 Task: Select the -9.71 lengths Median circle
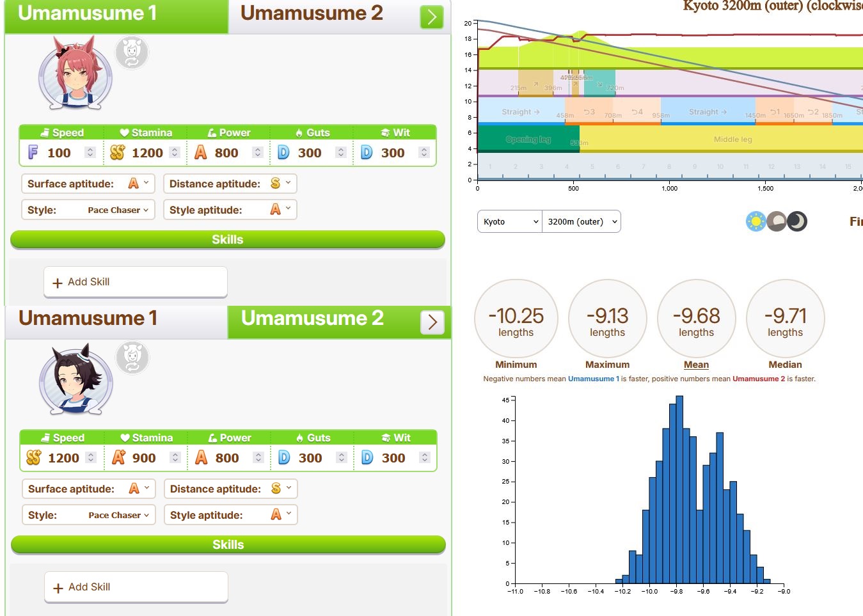(786, 319)
